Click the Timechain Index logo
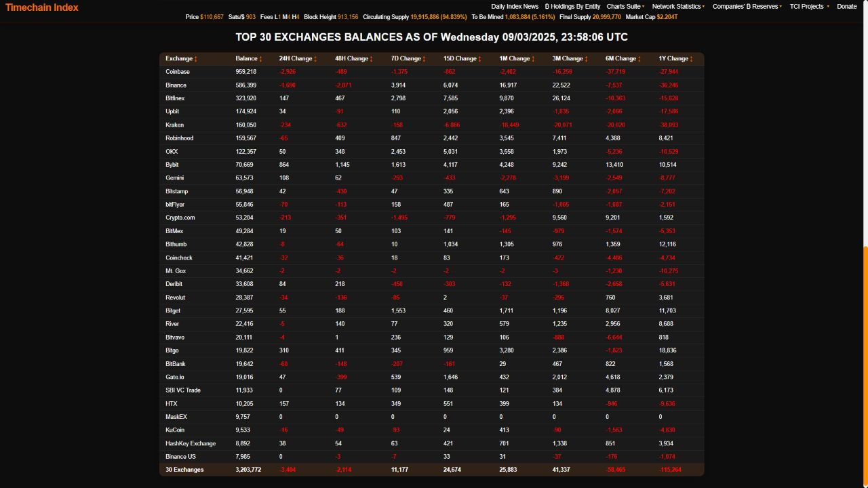This screenshot has height=488, width=868. (x=42, y=7)
